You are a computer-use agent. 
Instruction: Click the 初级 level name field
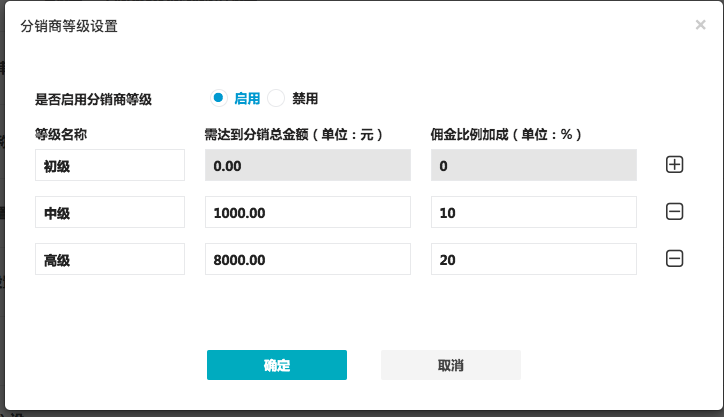[110, 165]
